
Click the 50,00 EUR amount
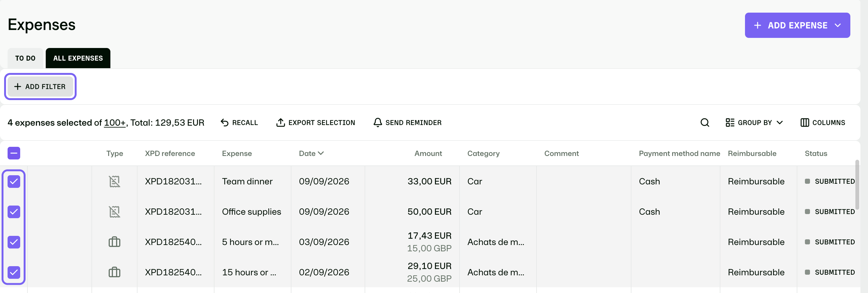[x=429, y=212]
